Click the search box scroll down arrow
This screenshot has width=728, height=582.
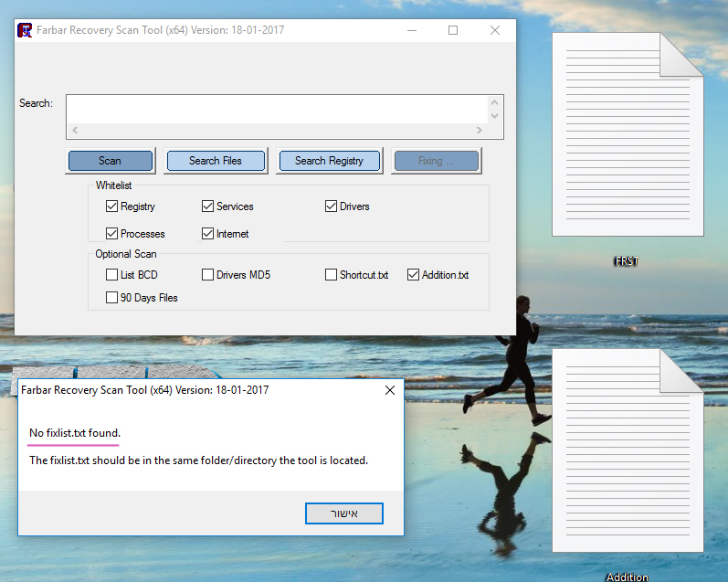(494, 116)
